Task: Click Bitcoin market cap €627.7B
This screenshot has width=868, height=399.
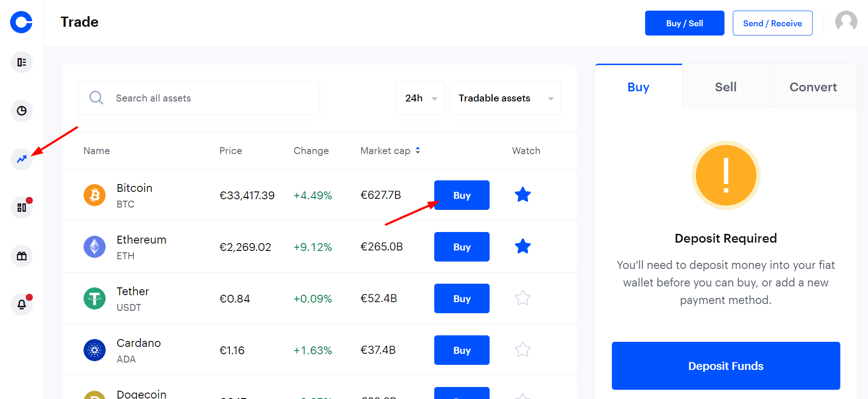Action: [x=381, y=195]
